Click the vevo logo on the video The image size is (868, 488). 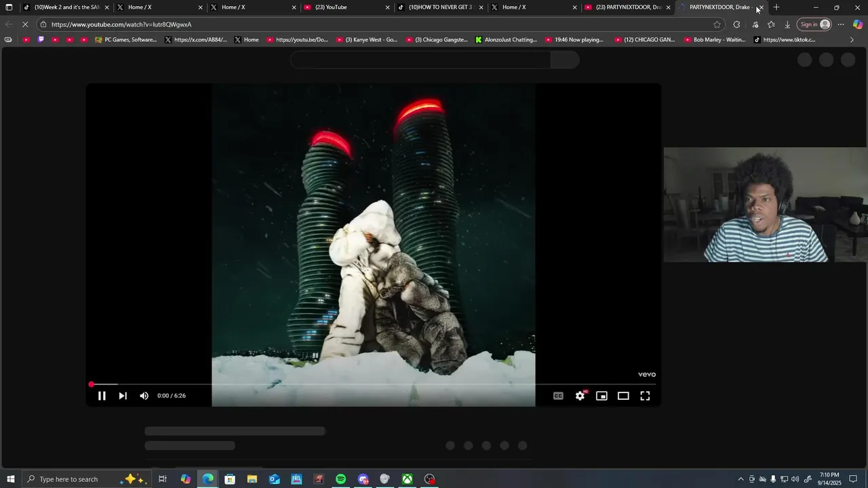647,374
